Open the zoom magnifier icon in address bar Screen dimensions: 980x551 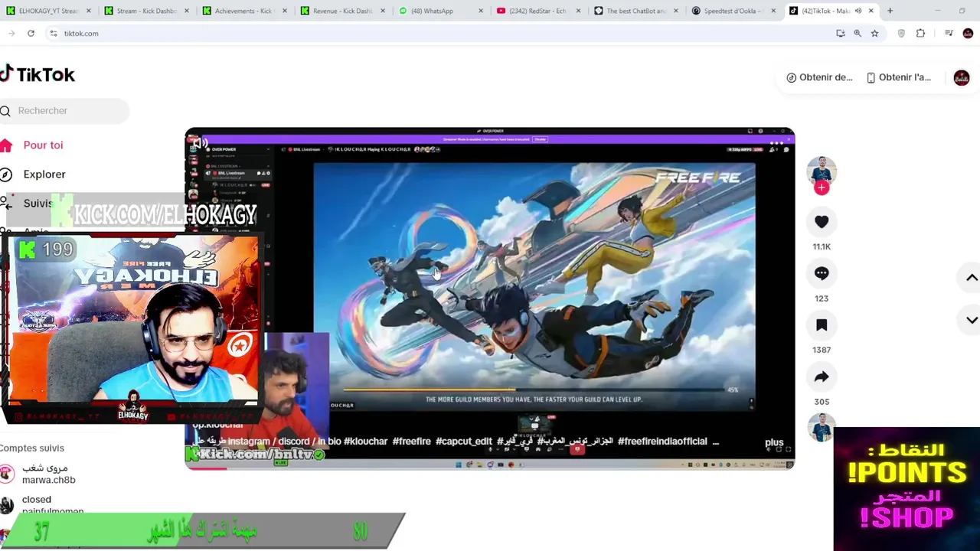click(x=857, y=34)
